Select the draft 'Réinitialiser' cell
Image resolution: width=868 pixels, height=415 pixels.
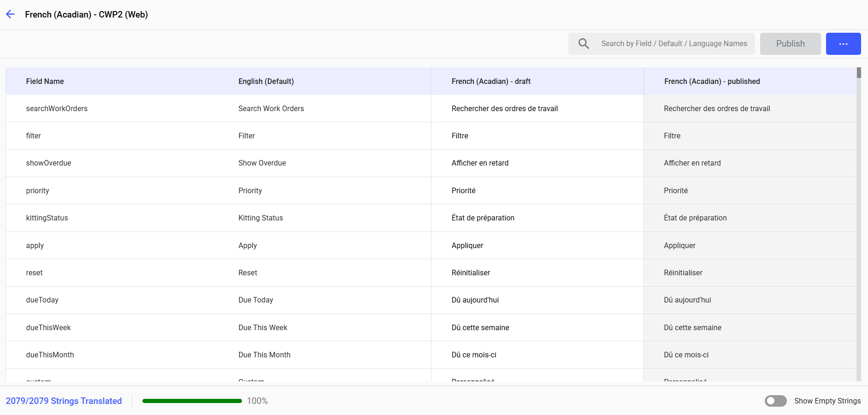(471, 273)
